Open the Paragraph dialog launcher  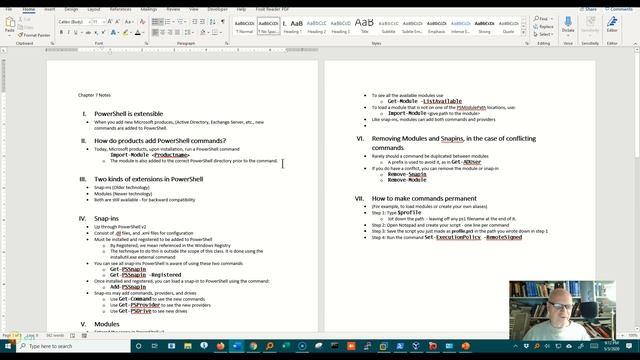(x=227, y=43)
